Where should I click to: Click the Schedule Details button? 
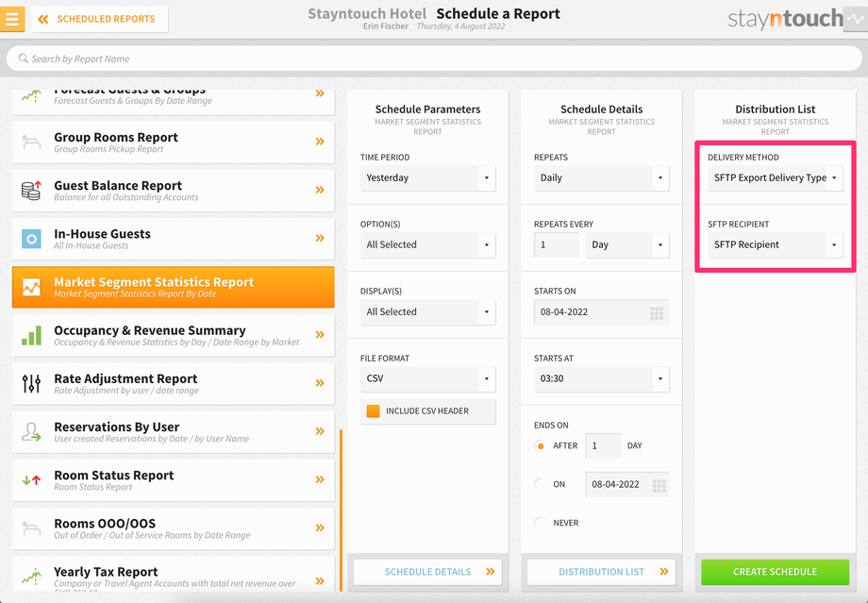pos(428,572)
